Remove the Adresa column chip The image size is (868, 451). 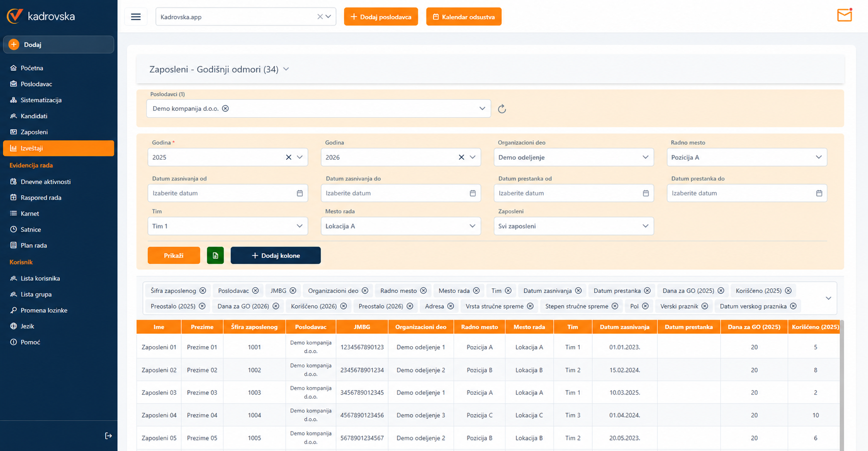450,306
